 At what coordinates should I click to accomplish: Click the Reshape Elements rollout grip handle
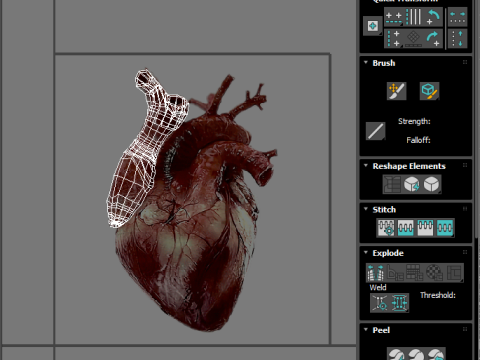(x=465, y=166)
